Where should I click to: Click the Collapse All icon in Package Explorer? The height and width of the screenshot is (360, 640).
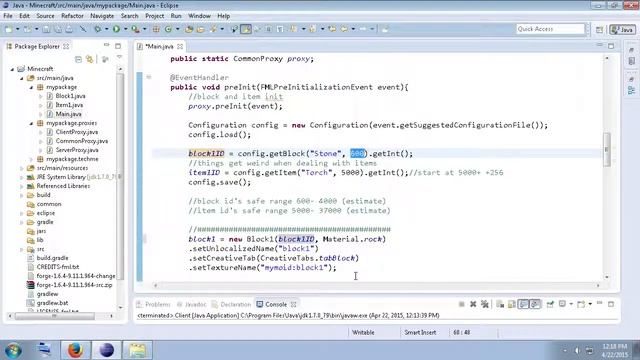point(78,60)
